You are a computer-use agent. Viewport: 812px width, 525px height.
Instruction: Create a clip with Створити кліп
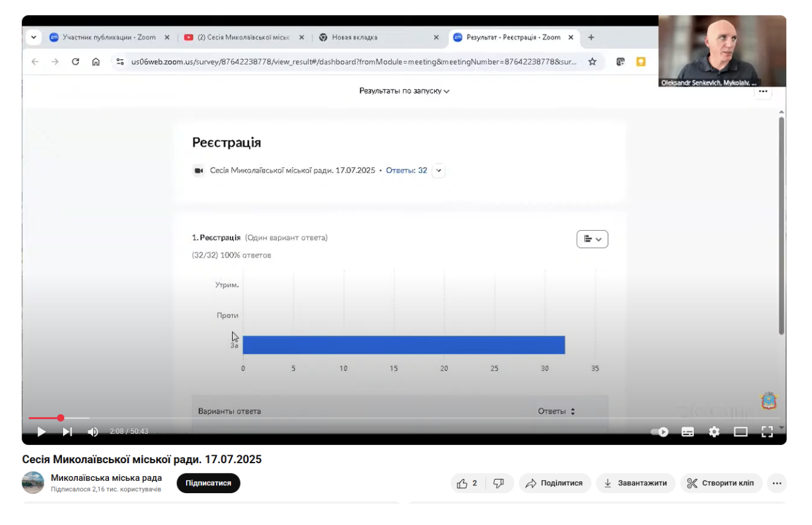pyautogui.click(x=721, y=483)
